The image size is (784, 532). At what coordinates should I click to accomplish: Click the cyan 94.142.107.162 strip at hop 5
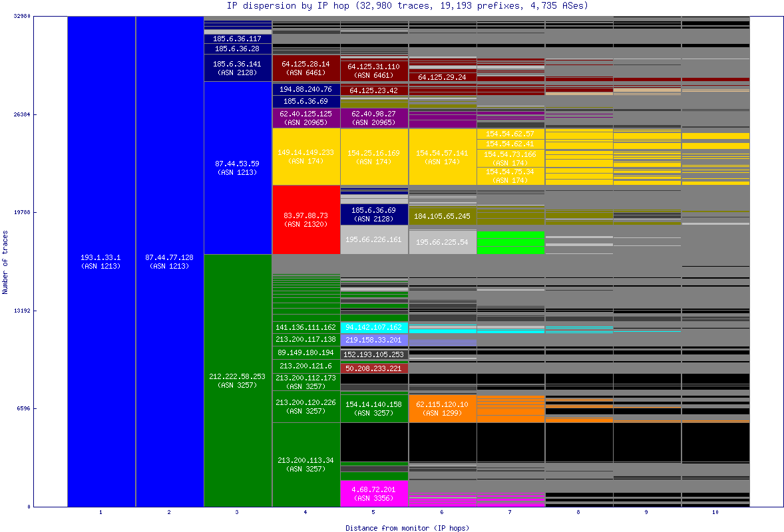(x=373, y=327)
